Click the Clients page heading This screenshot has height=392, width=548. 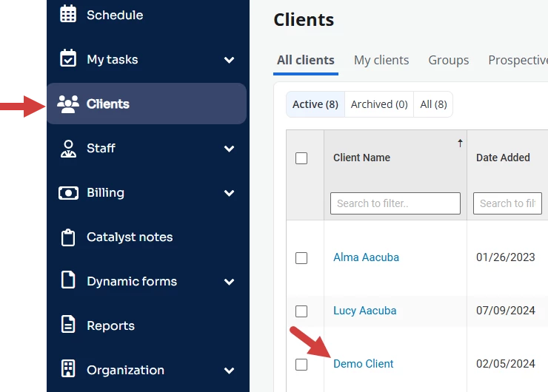[304, 19]
